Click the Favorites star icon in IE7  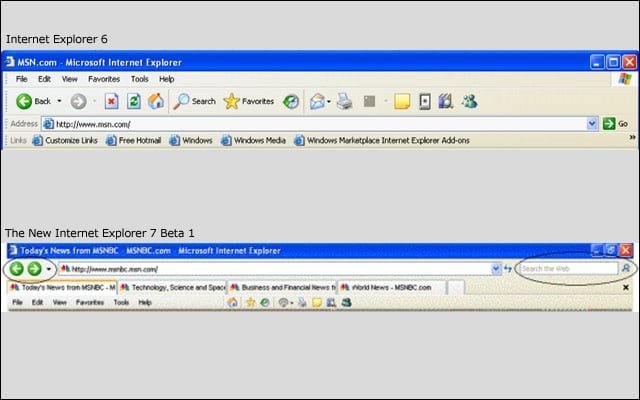[250, 302]
